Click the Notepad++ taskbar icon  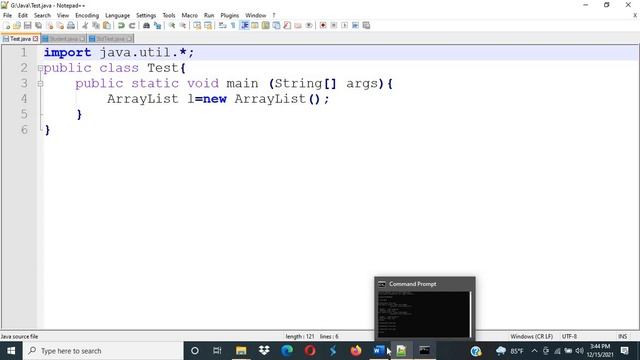click(x=402, y=351)
